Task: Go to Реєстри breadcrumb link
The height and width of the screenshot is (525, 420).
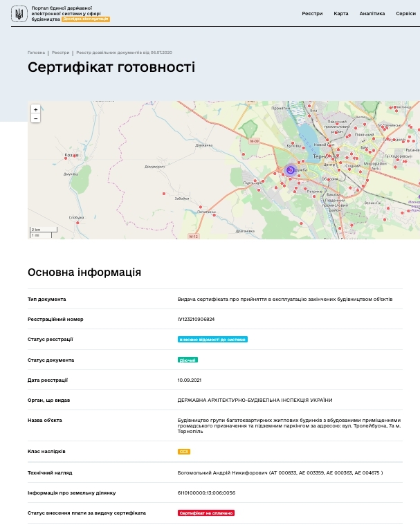Action: click(61, 53)
